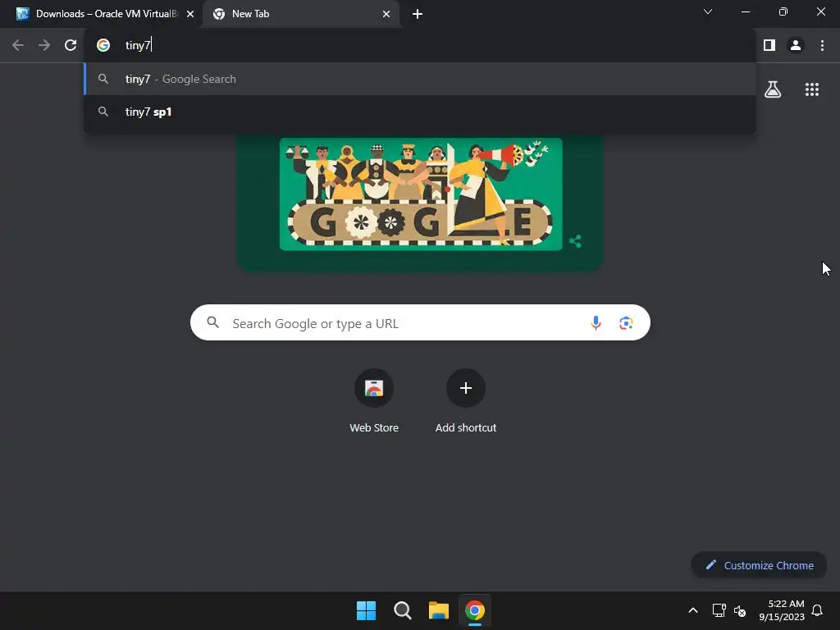Click the Google G icon in address bar

pyautogui.click(x=103, y=45)
